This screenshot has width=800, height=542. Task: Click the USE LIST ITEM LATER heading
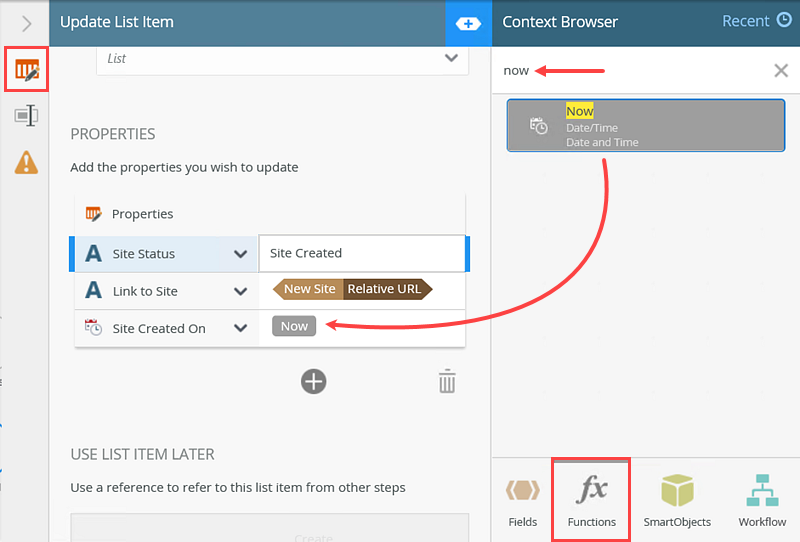coord(142,454)
